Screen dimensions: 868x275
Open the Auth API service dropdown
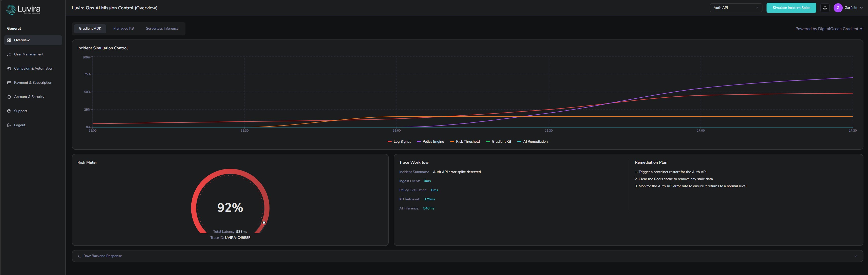(x=736, y=8)
